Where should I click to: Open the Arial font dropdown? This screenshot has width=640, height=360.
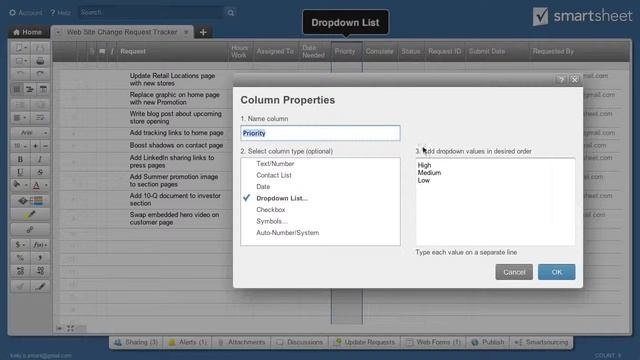point(30,133)
